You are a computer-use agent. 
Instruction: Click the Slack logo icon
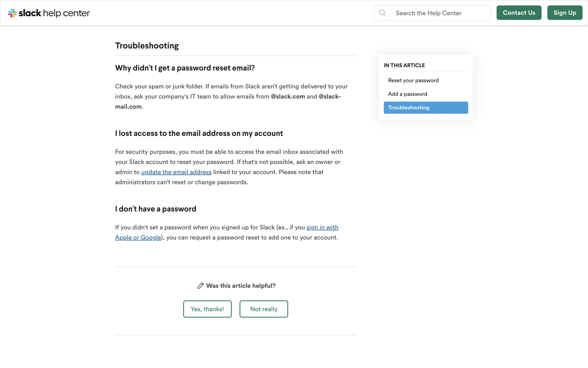click(x=12, y=13)
